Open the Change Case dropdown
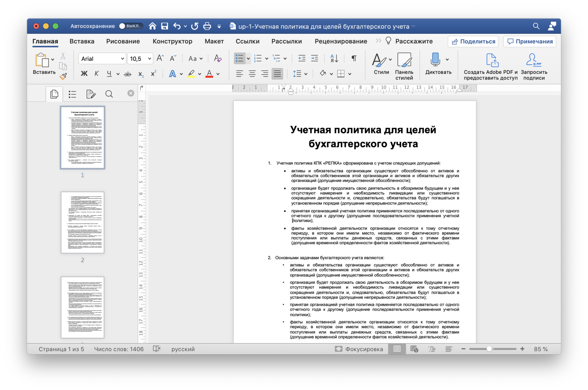 195,58
